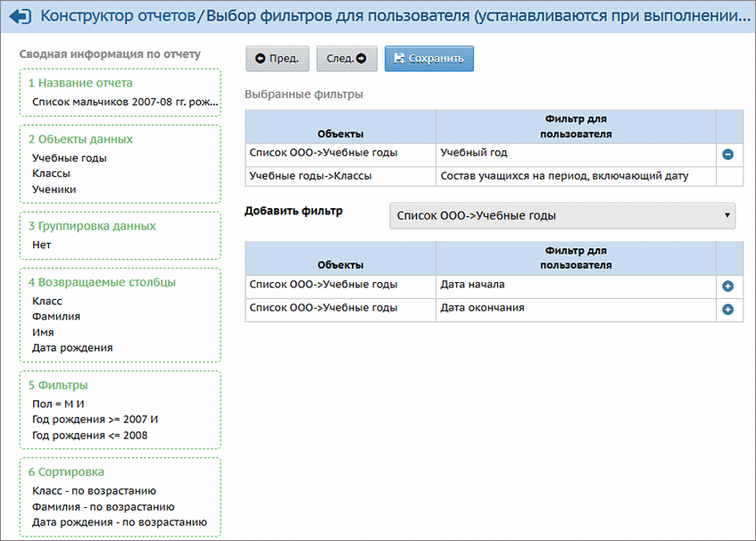Click the 'Пред.' previous step button

click(x=278, y=59)
